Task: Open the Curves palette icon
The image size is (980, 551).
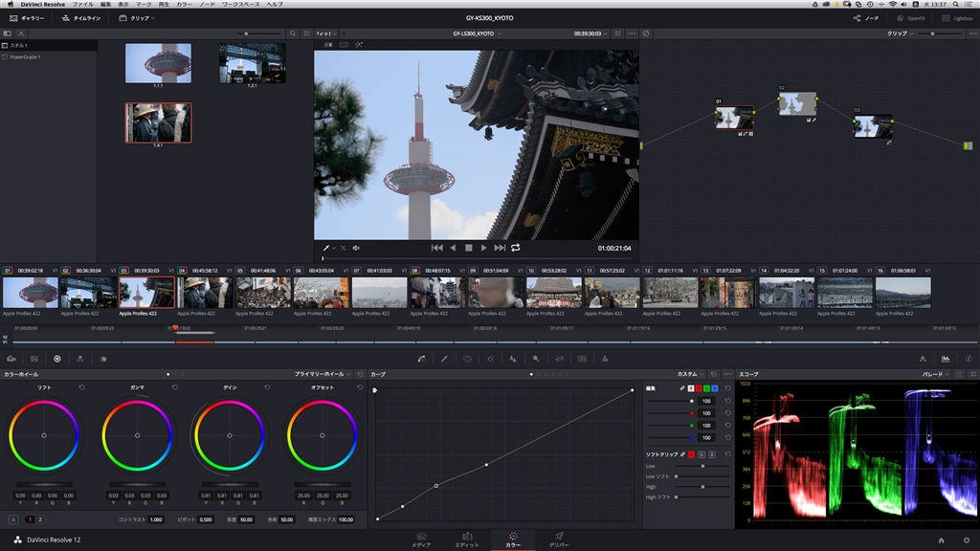Action: pyautogui.click(x=421, y=359)
